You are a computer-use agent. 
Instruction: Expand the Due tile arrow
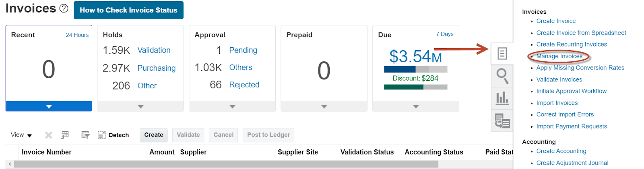pyautogui.click(x=416, y=106)
